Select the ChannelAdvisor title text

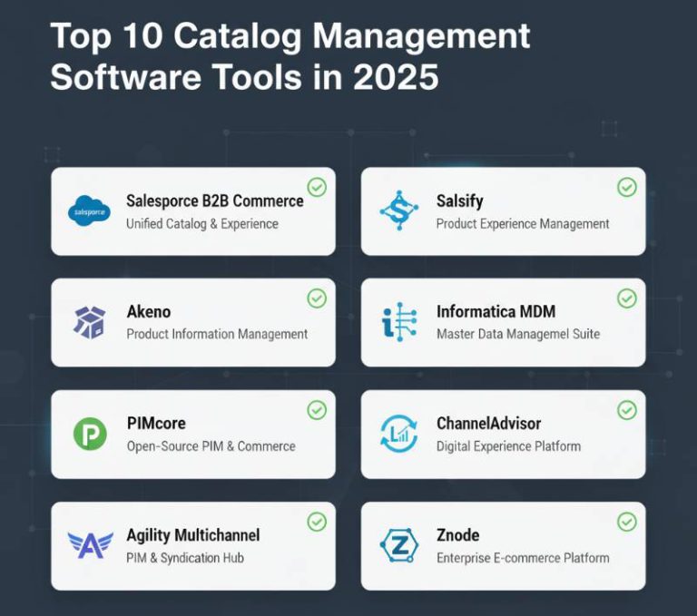[488, 423]
